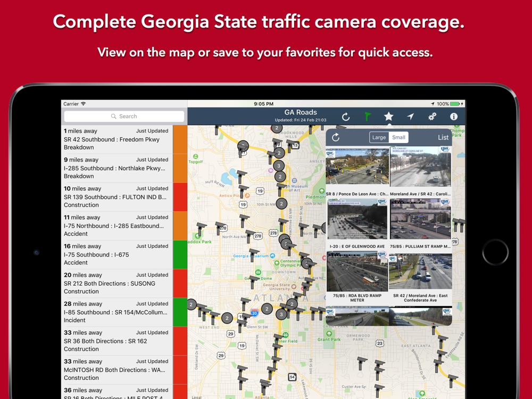
Task: Tap orange severity bar for SR 42
Action: click(x=180, y=139)
